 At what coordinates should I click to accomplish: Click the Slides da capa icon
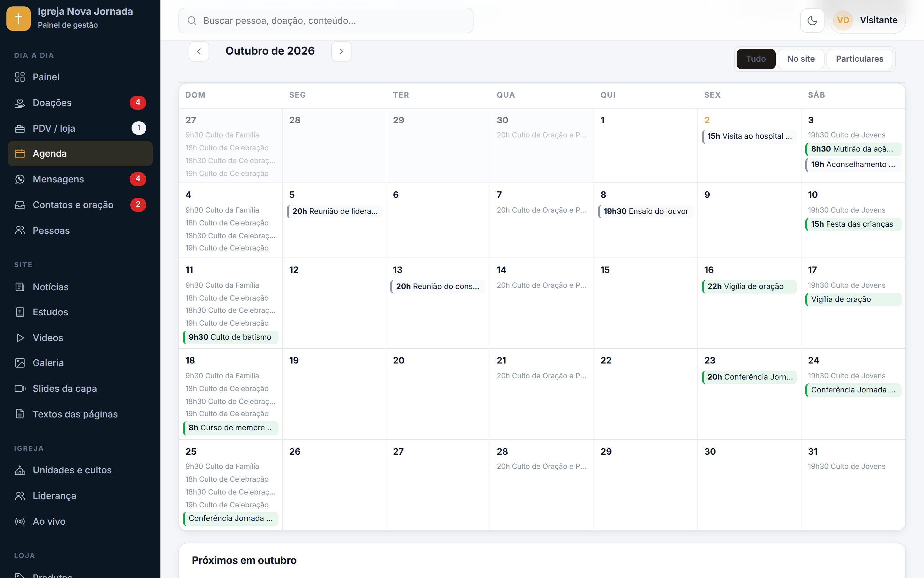click(20, 389)
